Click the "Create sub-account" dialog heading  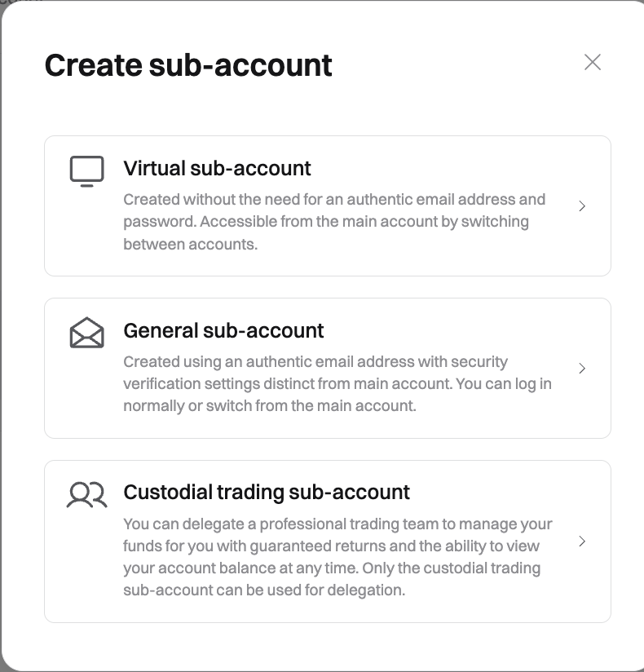point(188,64)
